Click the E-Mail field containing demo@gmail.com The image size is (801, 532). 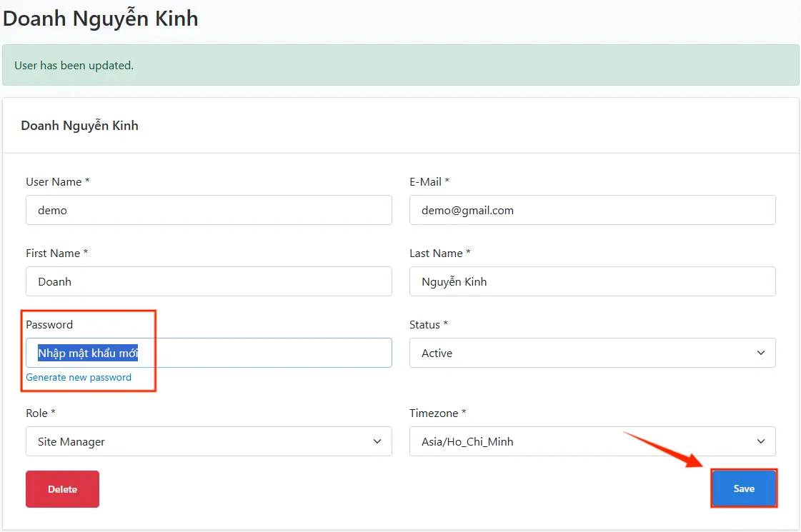pyautogui.click(x=592, y=210)
